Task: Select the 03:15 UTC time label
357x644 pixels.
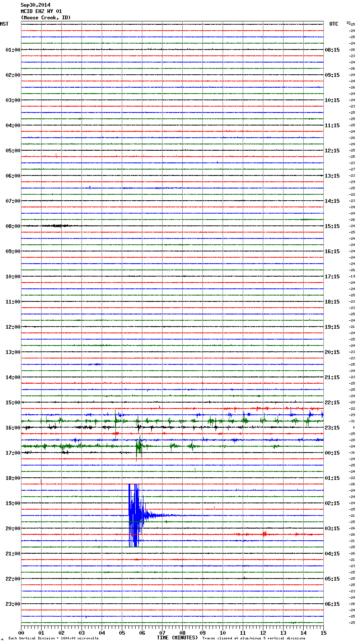Action: click(332, 529)
